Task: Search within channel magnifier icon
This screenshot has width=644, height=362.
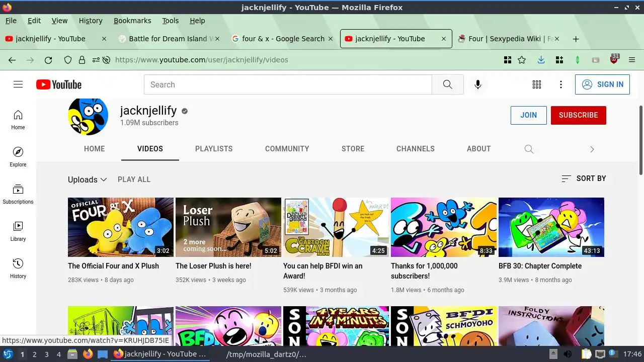Action: pos(529,149)
